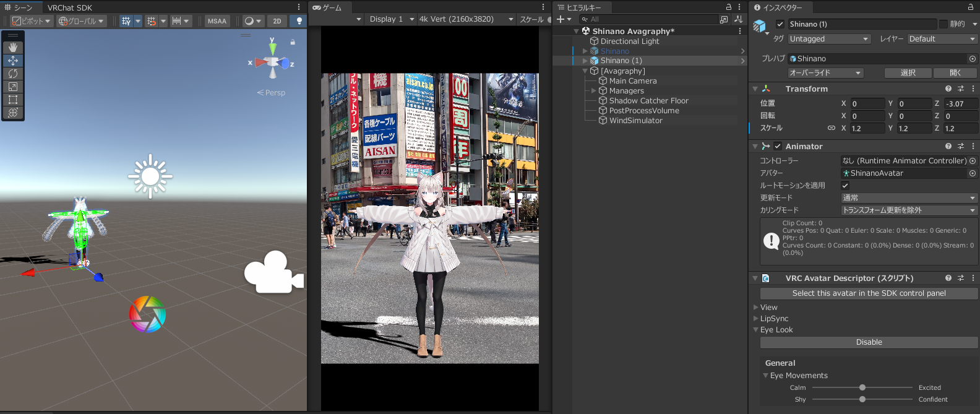Select the Move tool

click(13, 61)
